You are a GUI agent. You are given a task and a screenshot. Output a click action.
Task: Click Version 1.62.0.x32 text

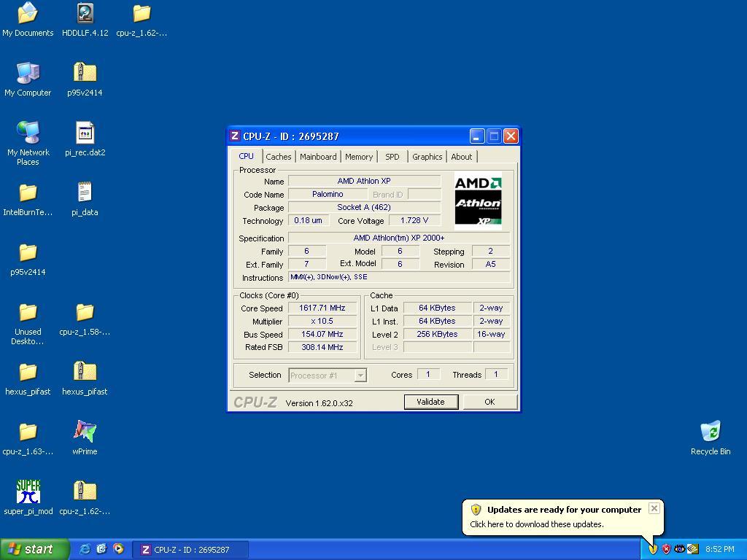pos(320,403)
